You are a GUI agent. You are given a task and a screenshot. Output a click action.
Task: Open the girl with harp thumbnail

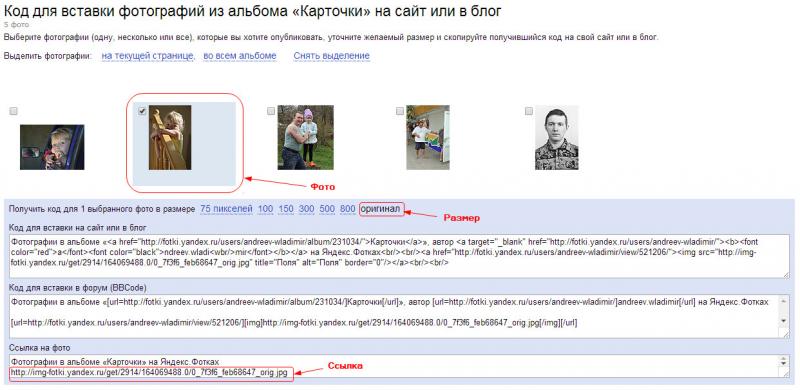click(x=170, y=137)
